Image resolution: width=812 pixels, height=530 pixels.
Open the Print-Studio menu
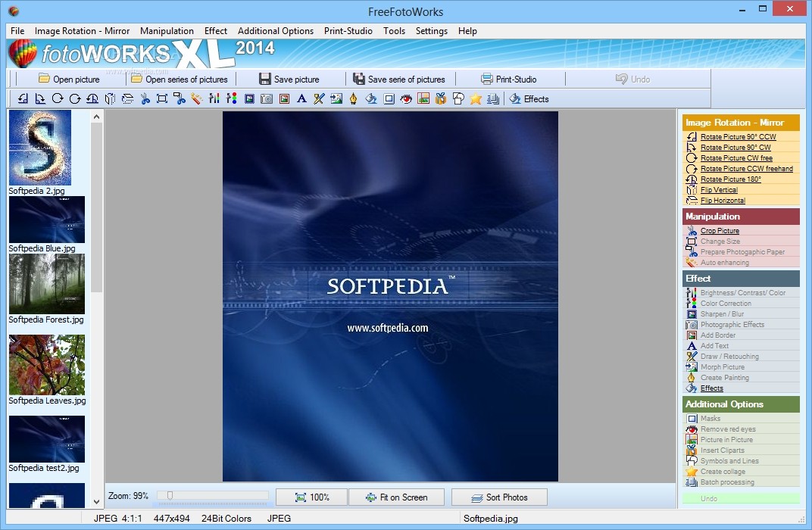(x=348, y=31)
